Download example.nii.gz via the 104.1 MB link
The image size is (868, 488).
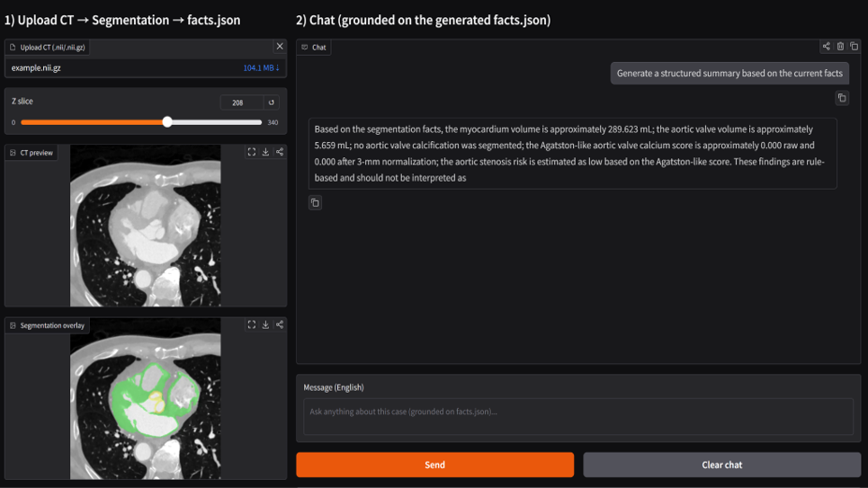[261, 67]
